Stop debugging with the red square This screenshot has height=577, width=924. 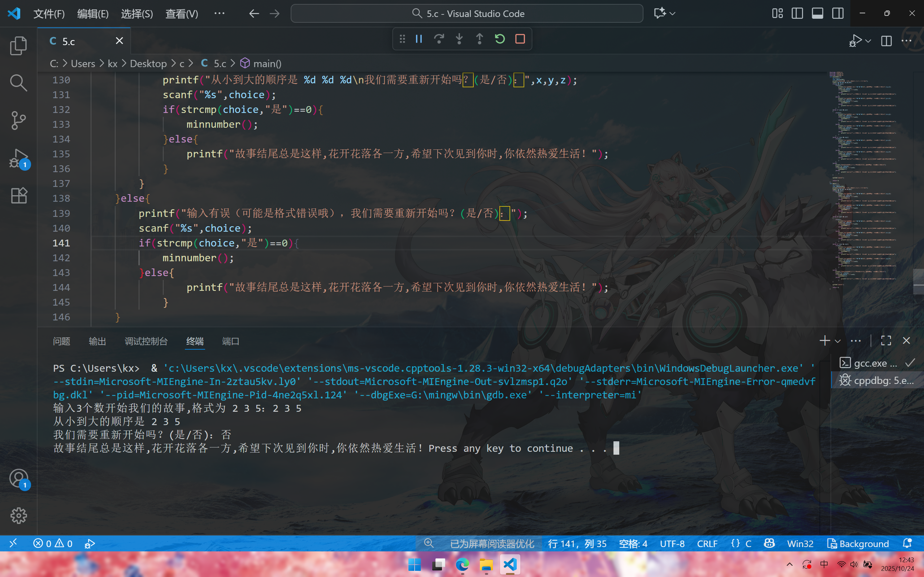(520, 39)
